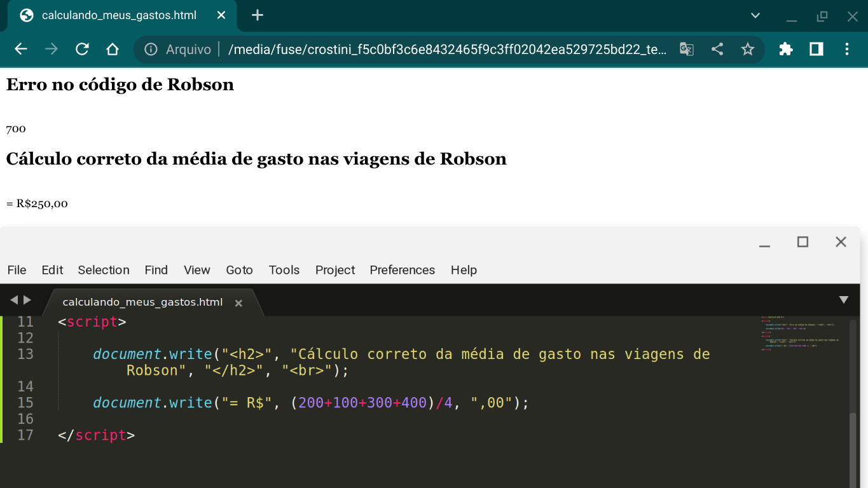
Task: Open Chrome side panel icon
Action: click(x=816, y=49)
